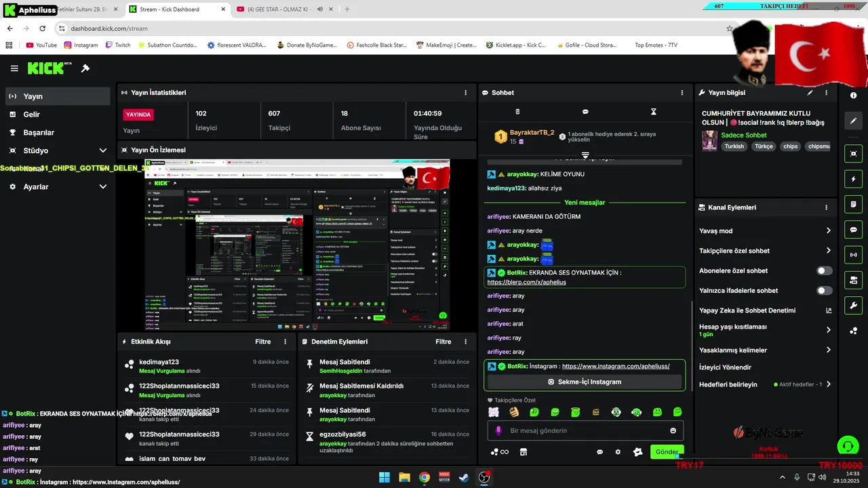Viewport: 868px width, 488px height.
Task: Open Filtre in Etkinlik Akışı
Action: tap(263, 342)
